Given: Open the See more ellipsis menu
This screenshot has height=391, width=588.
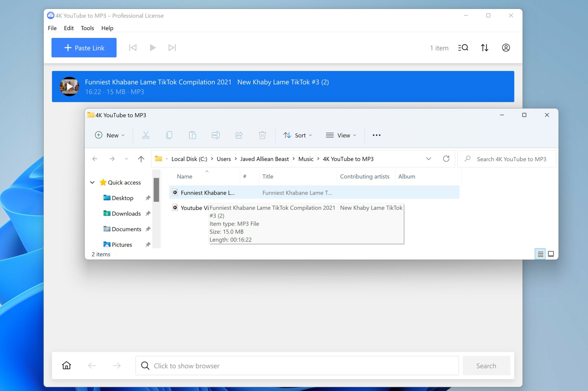Looking at the screenshot, I should pos(376,135).
